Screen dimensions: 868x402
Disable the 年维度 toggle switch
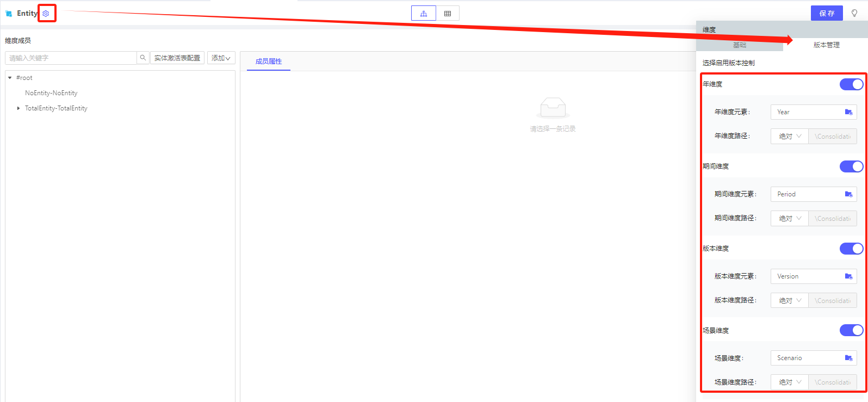851,84
